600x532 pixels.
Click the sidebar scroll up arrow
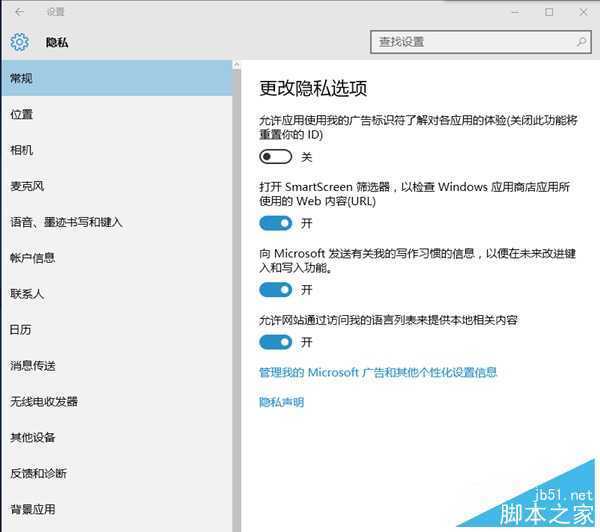click(x=236, y=65)
